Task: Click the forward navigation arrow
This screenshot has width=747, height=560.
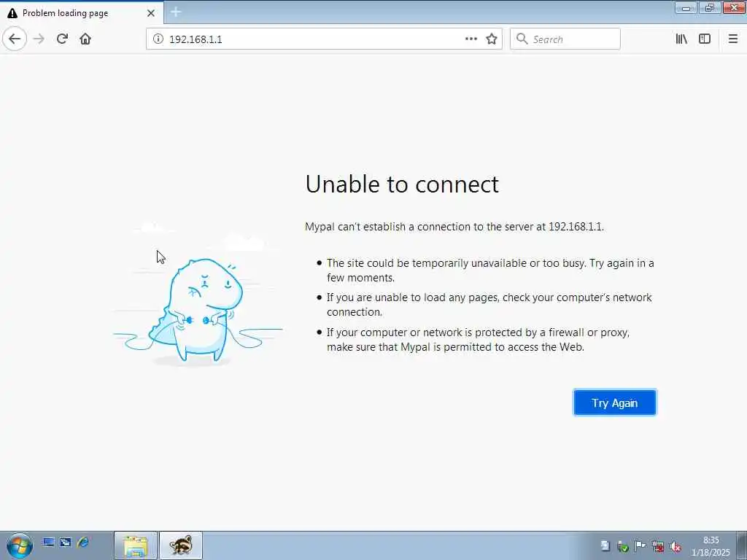Action: click(x=39, y=39)
